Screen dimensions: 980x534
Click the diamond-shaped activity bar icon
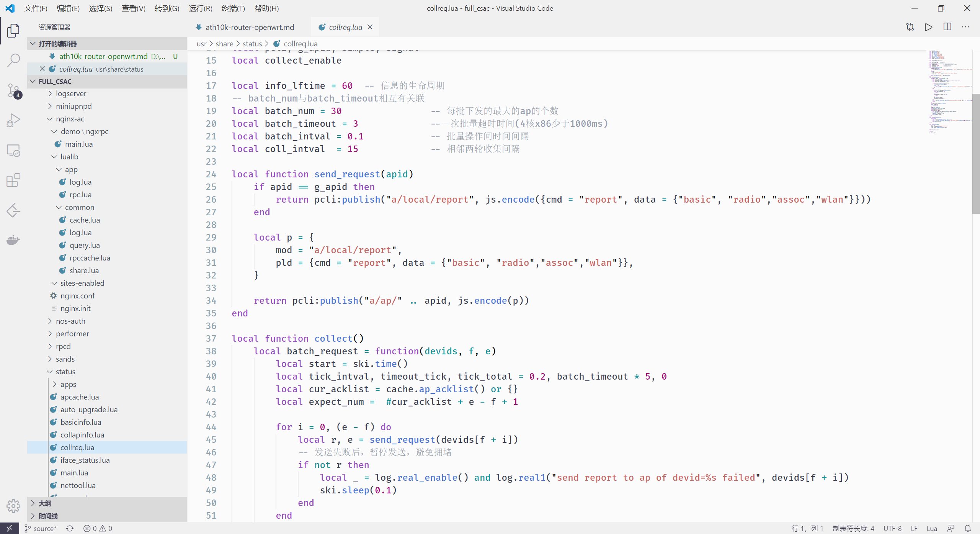tap(13, 210)
